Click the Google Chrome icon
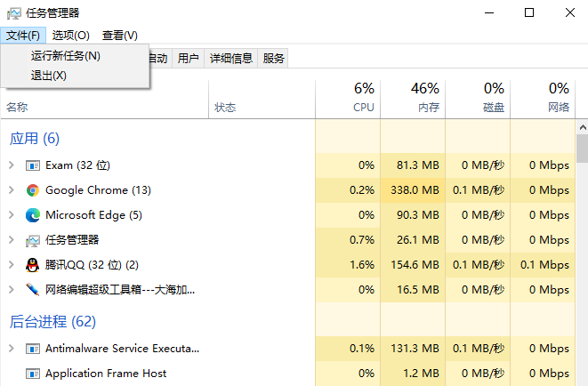The image size is (588, 386). 33,190
